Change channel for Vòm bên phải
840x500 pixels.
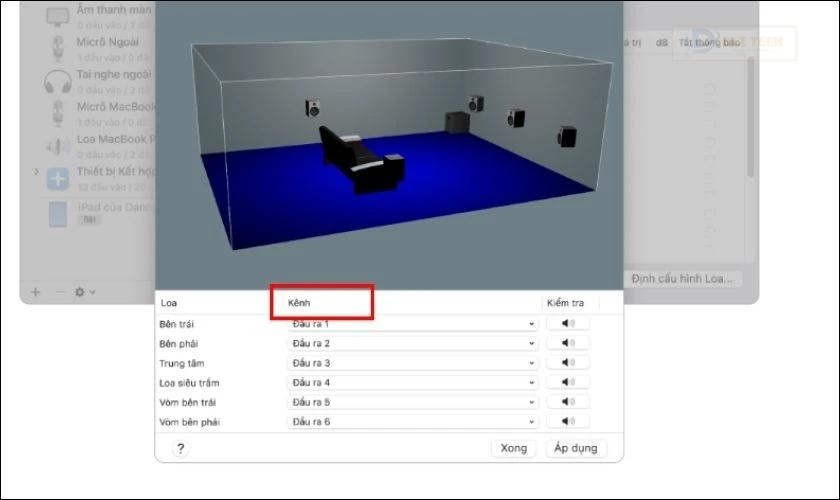[x=412, y=422]
